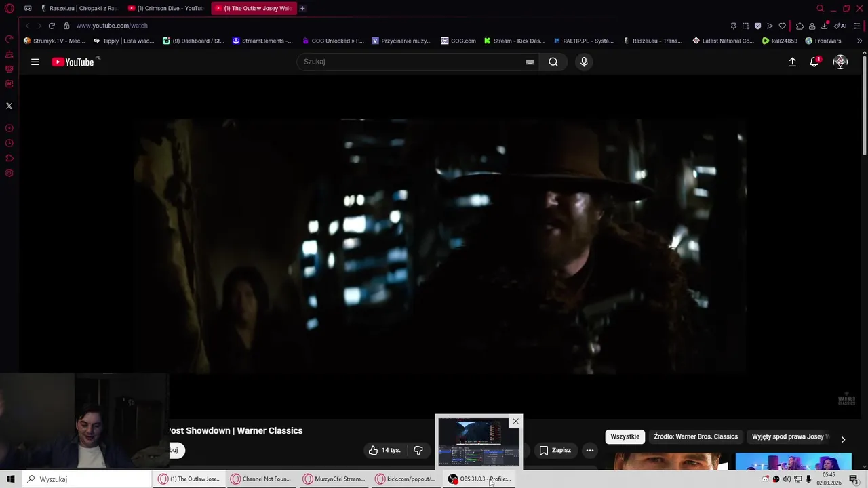Open the OBS window preview thumbnail
Image resolution: width=868 pixels, height=488 pixels.
click(479, 443)
